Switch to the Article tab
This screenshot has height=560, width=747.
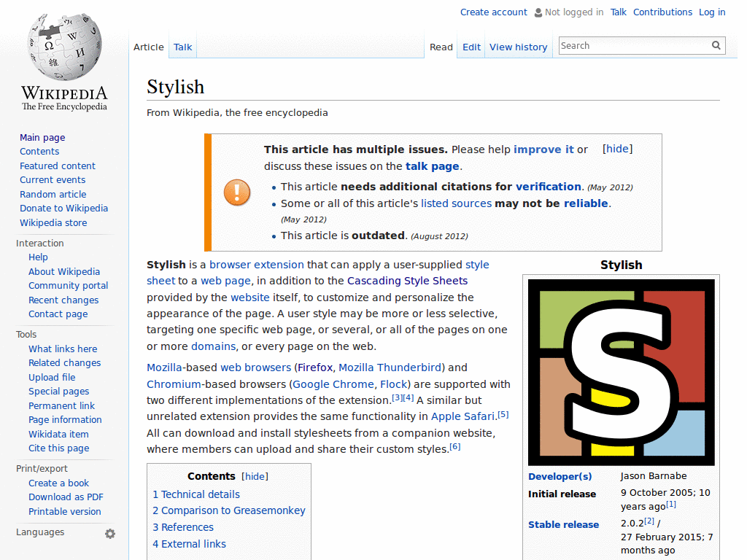149,47
